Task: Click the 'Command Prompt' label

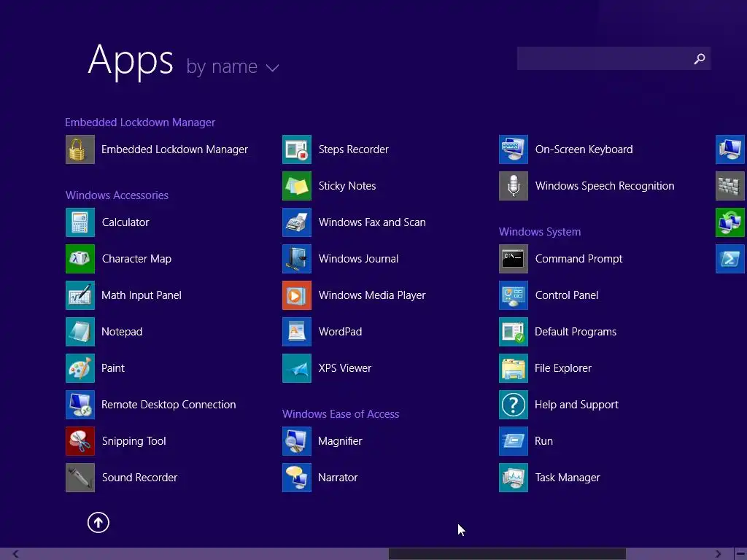Action: coord(578,259)
